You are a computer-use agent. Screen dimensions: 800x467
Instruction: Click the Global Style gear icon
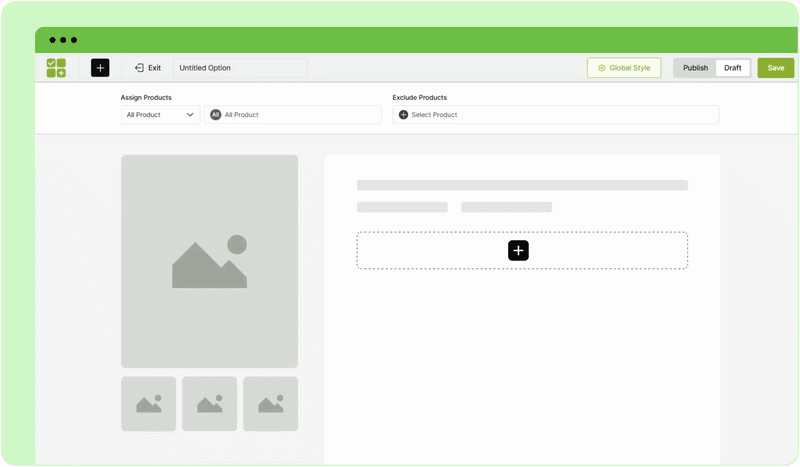(x=602, y=68)
